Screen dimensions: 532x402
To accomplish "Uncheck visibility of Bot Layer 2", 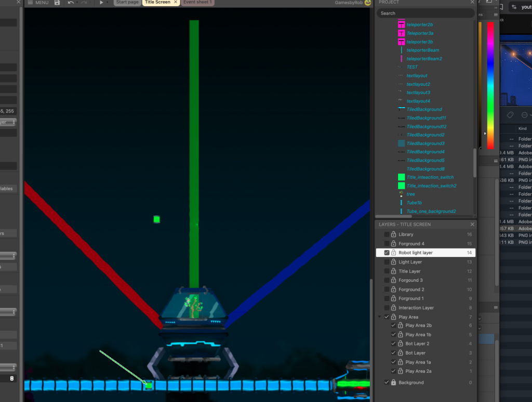I will pos(394,344).
